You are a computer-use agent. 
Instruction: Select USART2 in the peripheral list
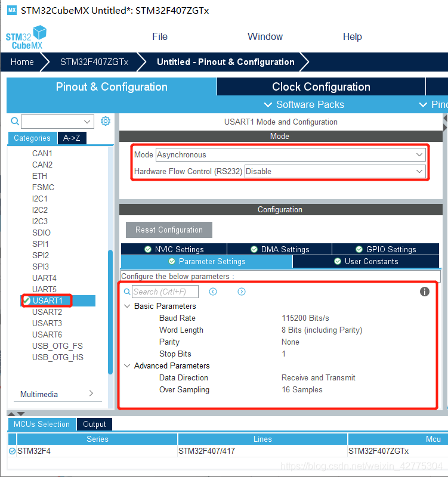click(47, 312)
